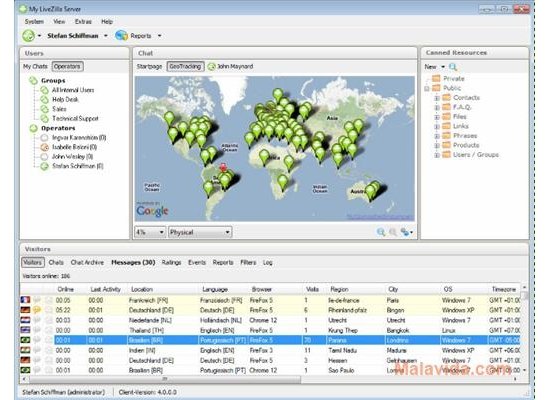Open the Stefan Schiffman dropdown arrow
The image size is (550, 400).
(x=106, y=36)
